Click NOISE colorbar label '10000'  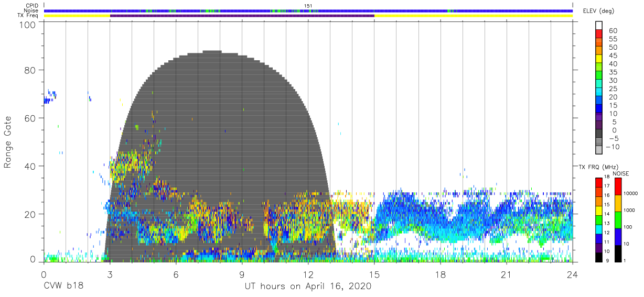click(x=631, y=193)
